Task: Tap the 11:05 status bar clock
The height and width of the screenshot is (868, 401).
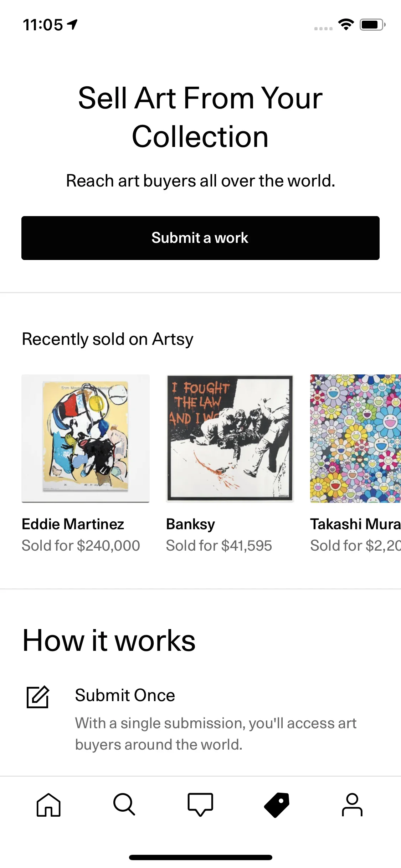Action: 43,25
